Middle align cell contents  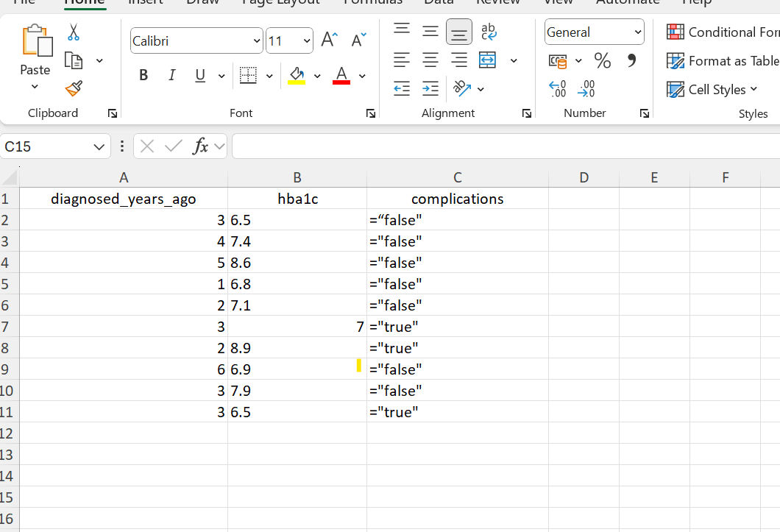pyautogui.click(x=430, y=32)
